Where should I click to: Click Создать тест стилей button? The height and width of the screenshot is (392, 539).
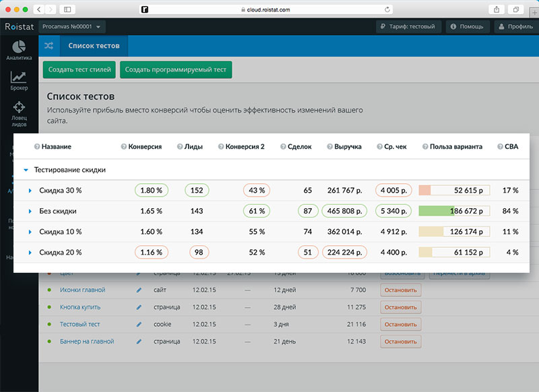(79, 69)
